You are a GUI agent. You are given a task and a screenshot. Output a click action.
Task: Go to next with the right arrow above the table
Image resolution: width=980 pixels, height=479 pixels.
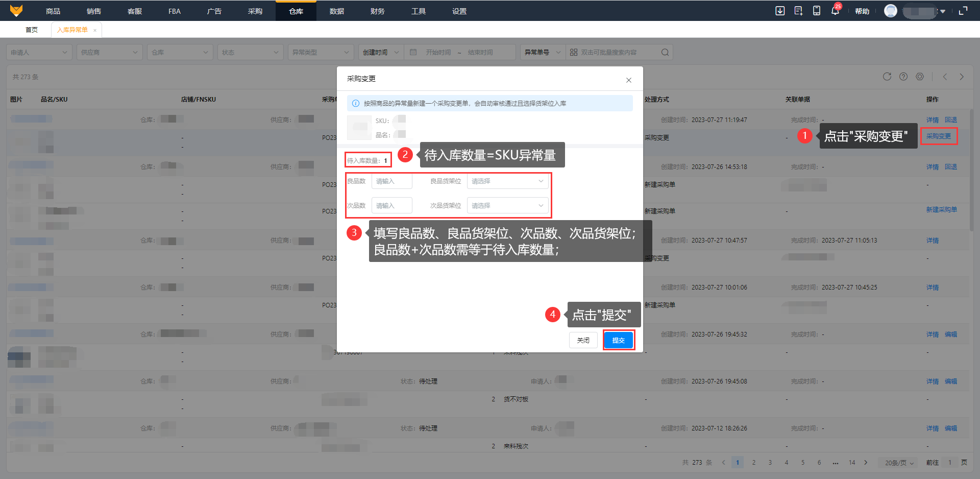[962, 77]
